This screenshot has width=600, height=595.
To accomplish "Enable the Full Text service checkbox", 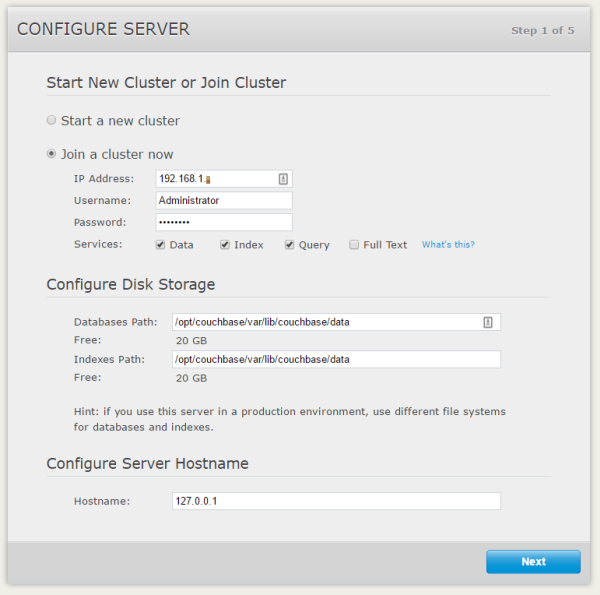I will 354,244.
